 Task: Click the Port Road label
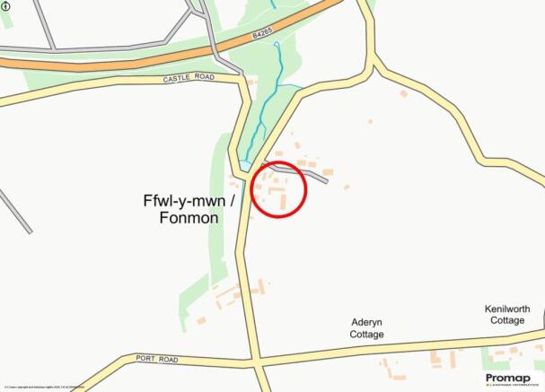(157, 359)
